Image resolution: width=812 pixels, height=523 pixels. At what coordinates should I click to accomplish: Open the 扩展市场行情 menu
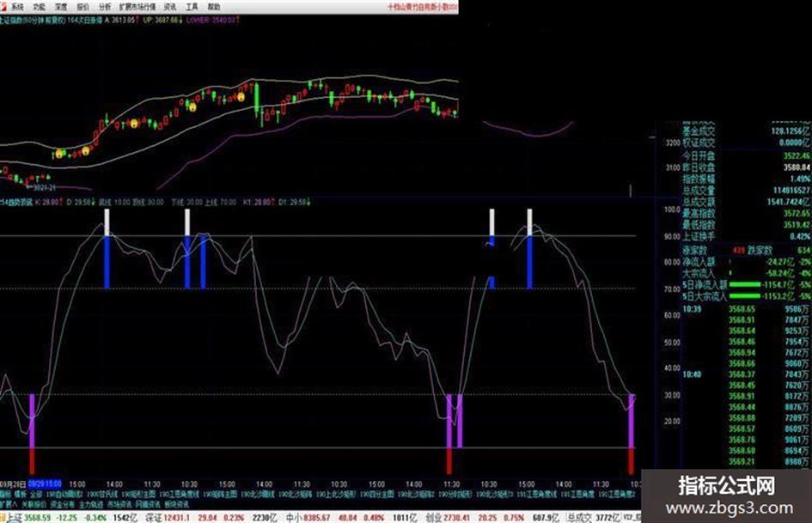(x=137, y=7)
